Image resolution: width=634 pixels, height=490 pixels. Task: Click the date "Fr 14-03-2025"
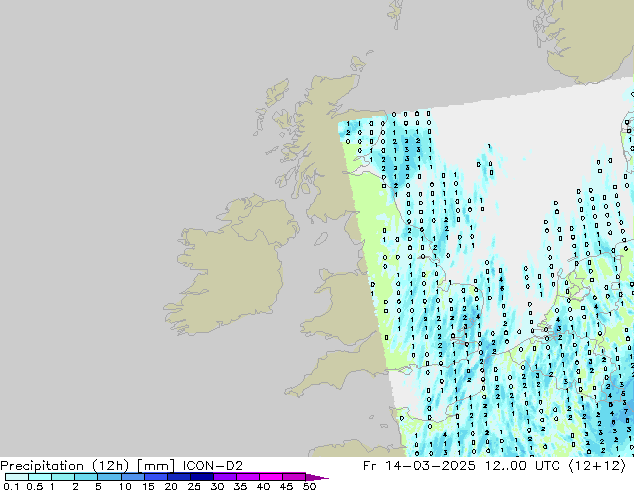[x=419, y=466]
